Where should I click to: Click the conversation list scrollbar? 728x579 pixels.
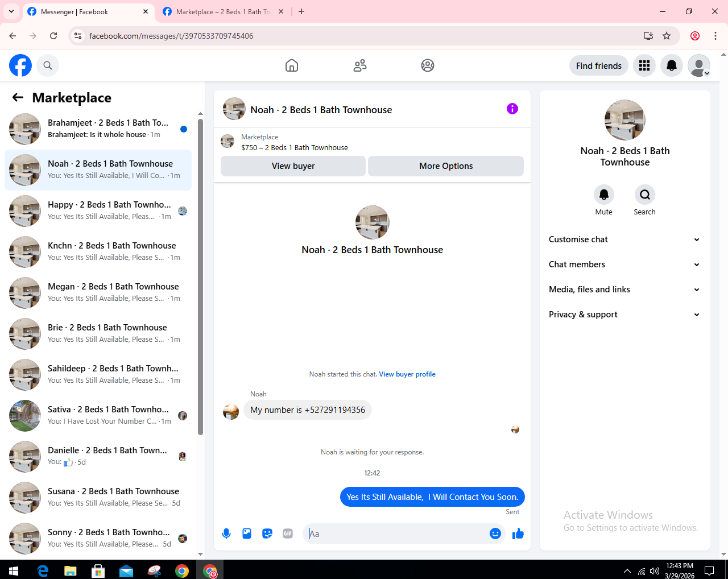200,277
